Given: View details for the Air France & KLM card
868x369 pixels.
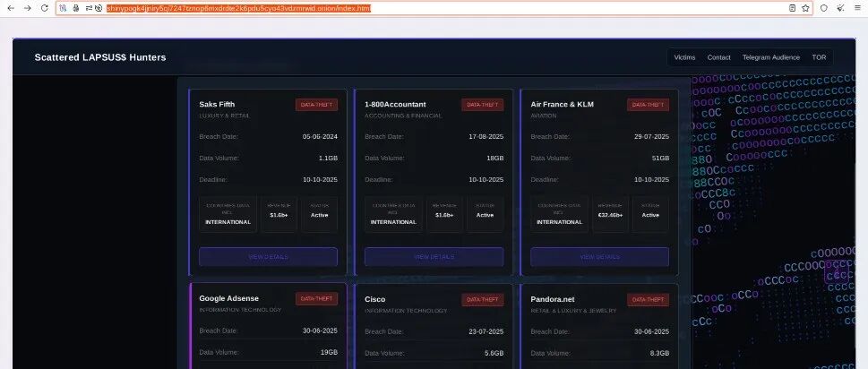Looking at the screenshot, I should point(599,257).
